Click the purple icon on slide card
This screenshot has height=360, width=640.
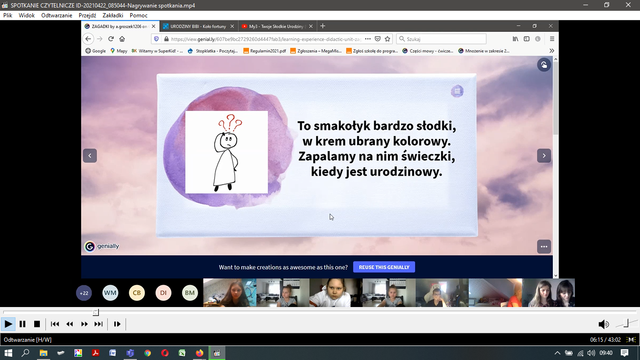click(x=457, y=91)
